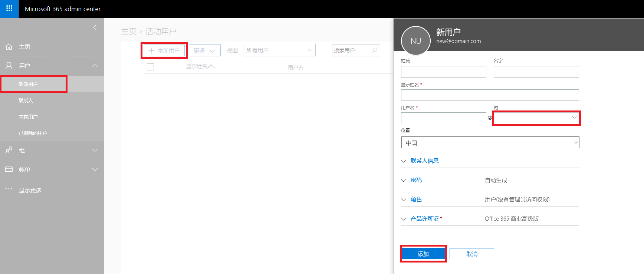Click the 搜索用户 search box
The image size is (644, 274).
click(x=356, y=50)
